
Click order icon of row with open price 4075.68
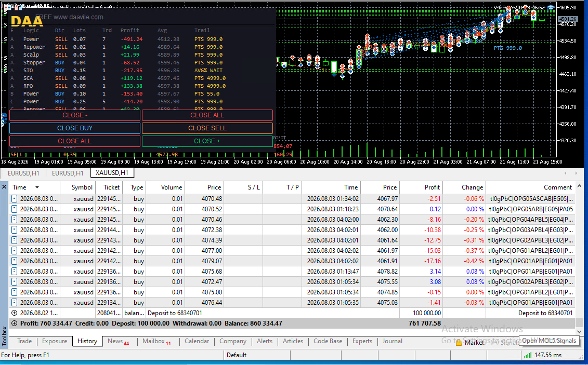14,272
